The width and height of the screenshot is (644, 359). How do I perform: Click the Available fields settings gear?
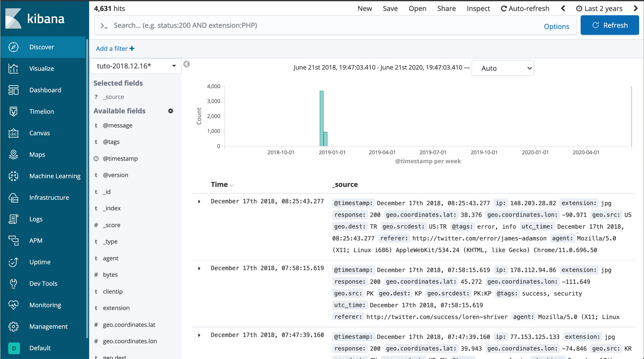tap(171, 111)
